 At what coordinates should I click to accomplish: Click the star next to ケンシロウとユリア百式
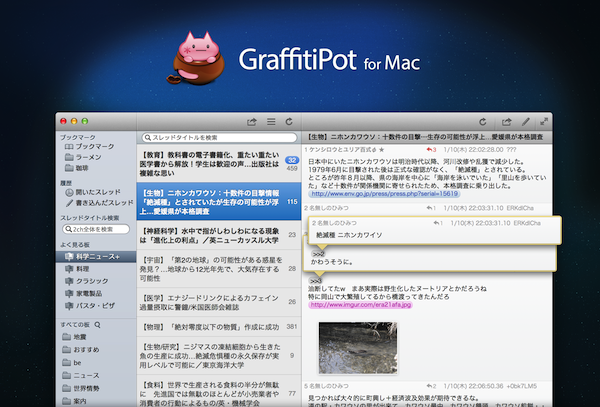pyautogui.click(x=381, y=150)
